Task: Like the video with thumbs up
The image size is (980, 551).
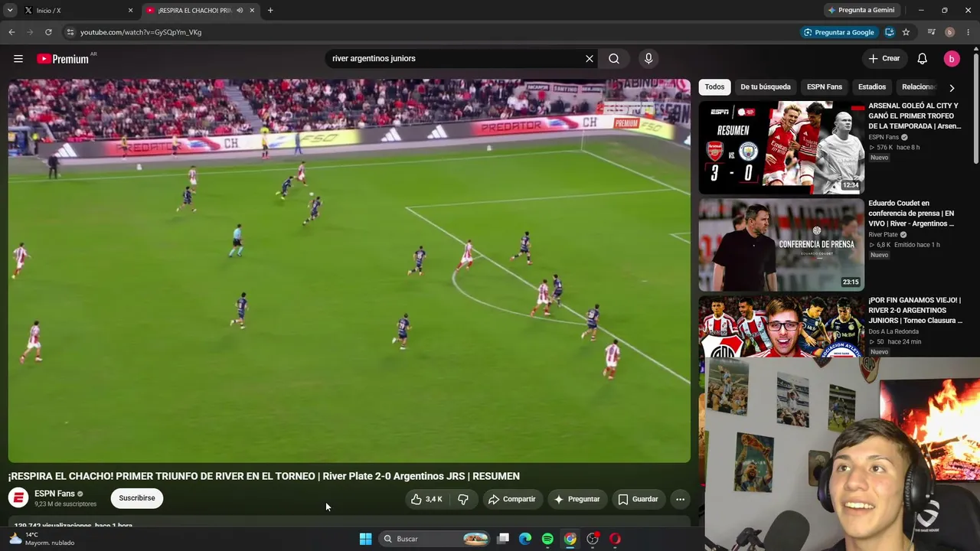Action: click(426, 499)
